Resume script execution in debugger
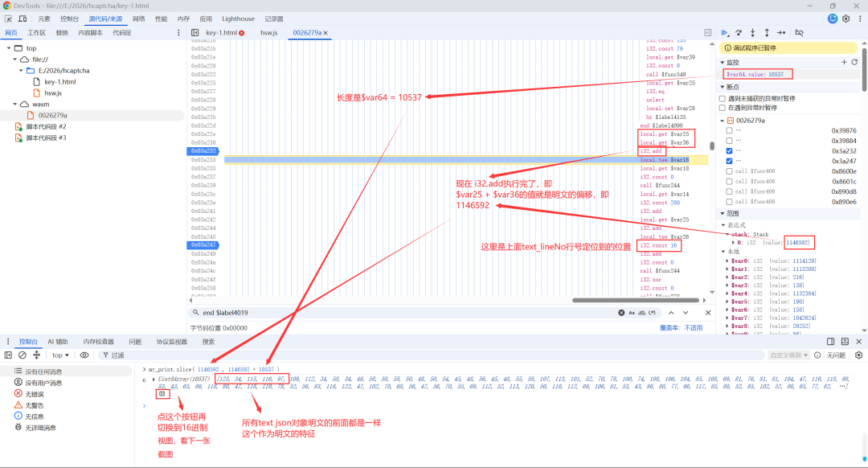Screen dimensions: 868x468 pos(725,33)
